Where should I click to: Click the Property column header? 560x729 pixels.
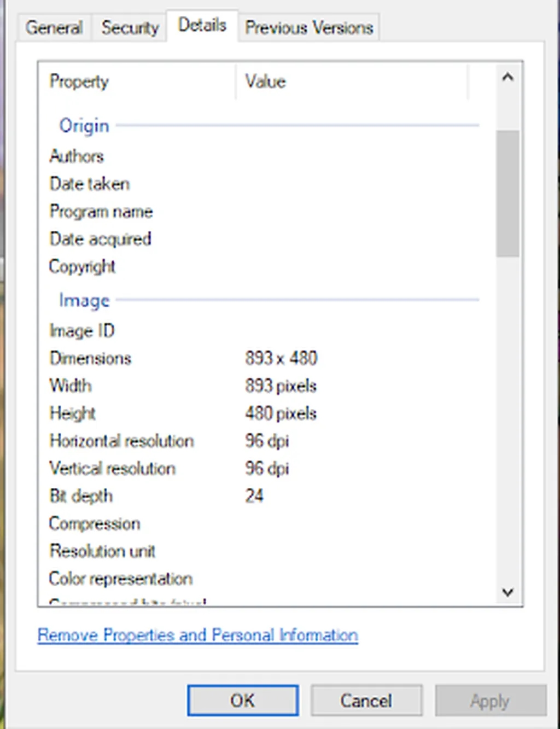[79, 81]
